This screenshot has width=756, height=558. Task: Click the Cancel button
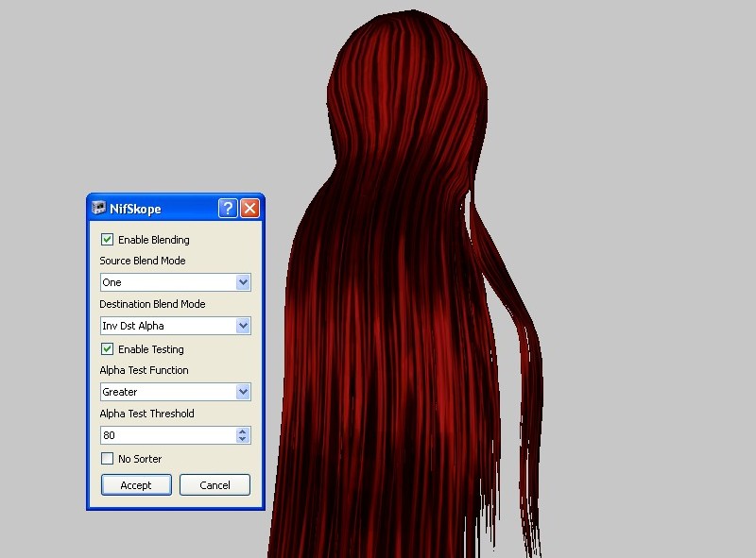tap(215, 484)
